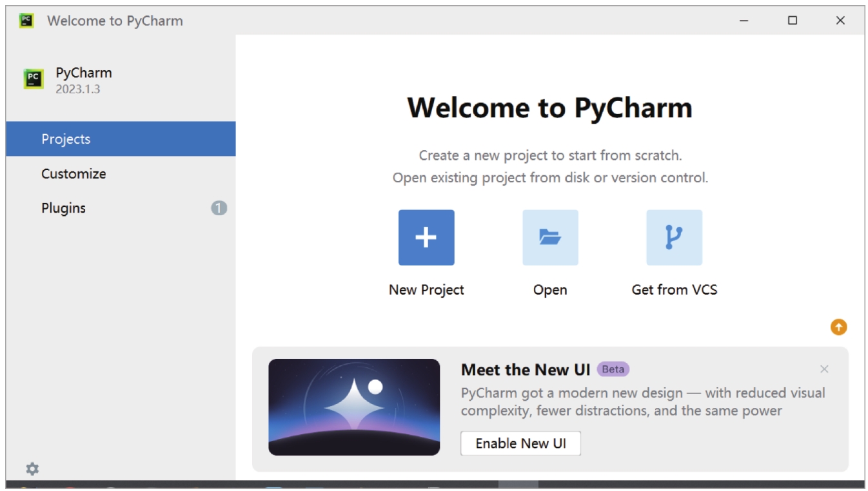Open the settings gear in the sidebar corner

(32, 469)
